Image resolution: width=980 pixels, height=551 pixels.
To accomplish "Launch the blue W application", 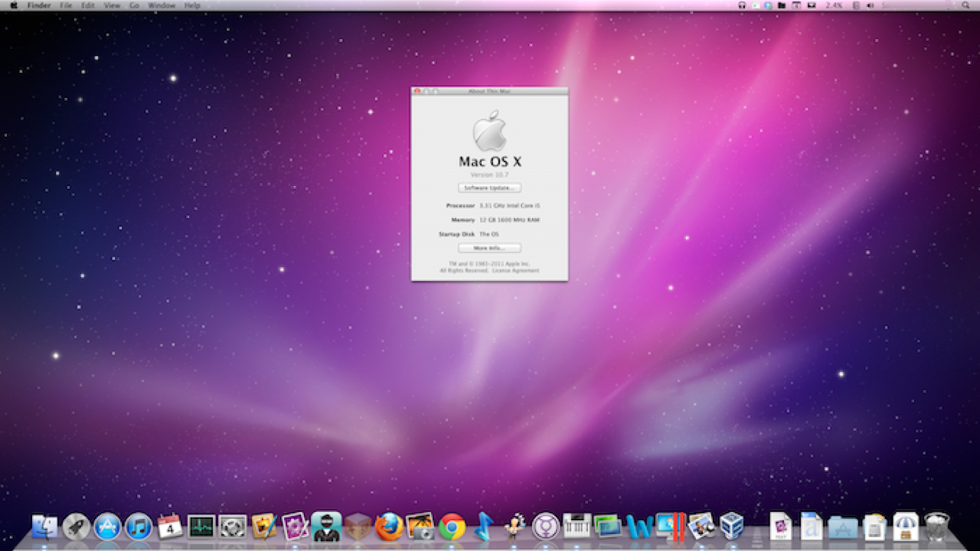I will pos(639,527).
